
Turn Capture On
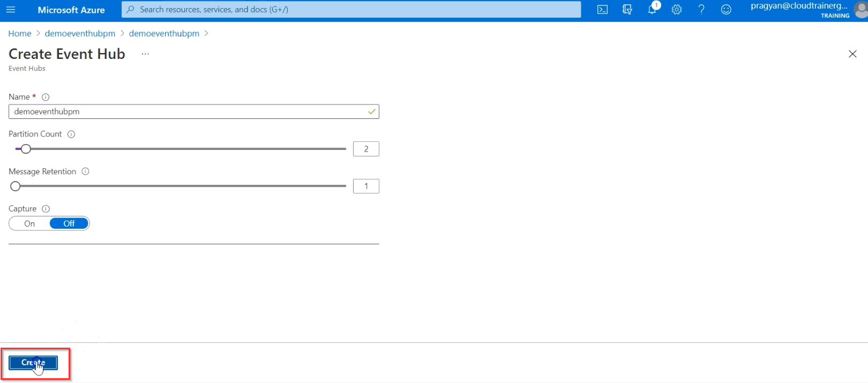[29, 224]
